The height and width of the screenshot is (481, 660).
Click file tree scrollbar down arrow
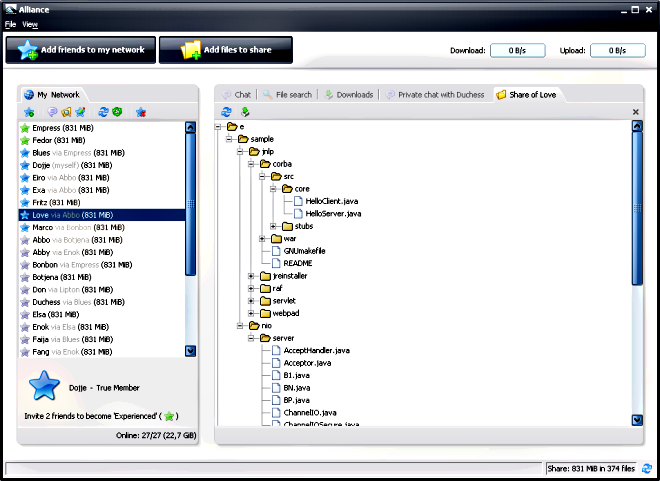click(637, 420)
